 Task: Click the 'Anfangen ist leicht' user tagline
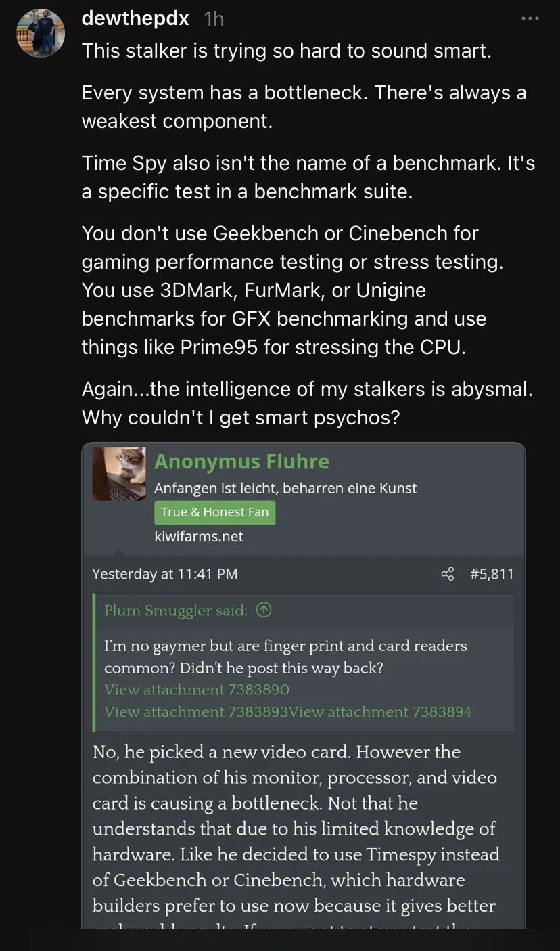pyautogui.click(x=285, y=488)
